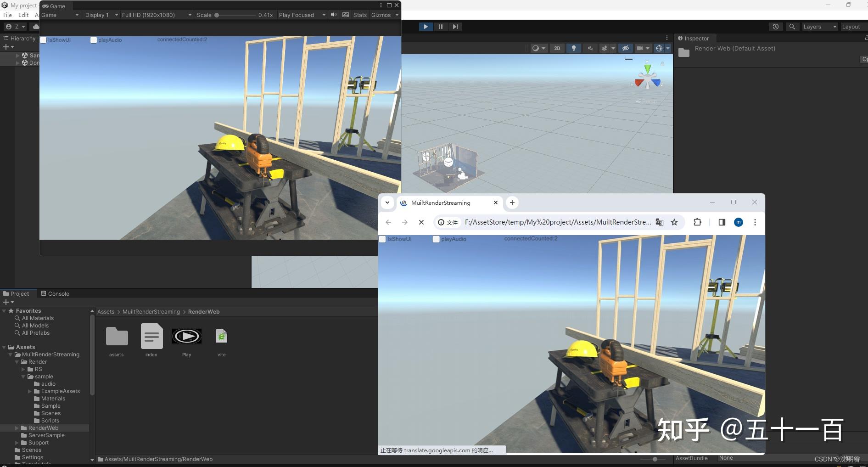Toggle Stats overlay in Game view

tap(359, 15)
